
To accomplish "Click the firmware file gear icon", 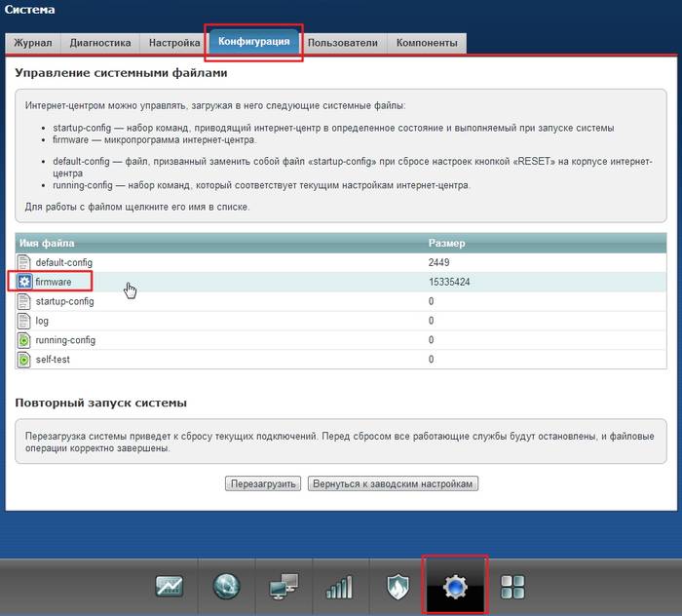I will tap(25, 282).
